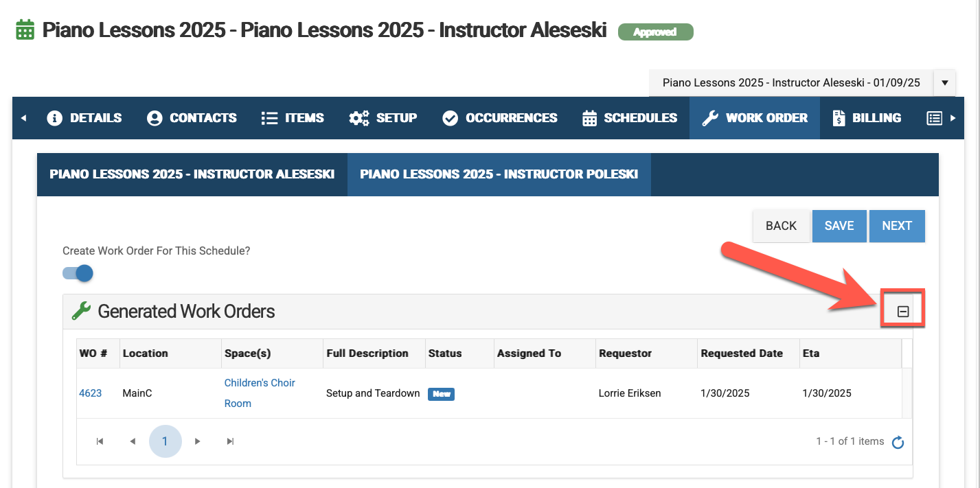This screenshot has width=980, height=488.
Task: Go to first page of grid
Action: click(100, 441)
